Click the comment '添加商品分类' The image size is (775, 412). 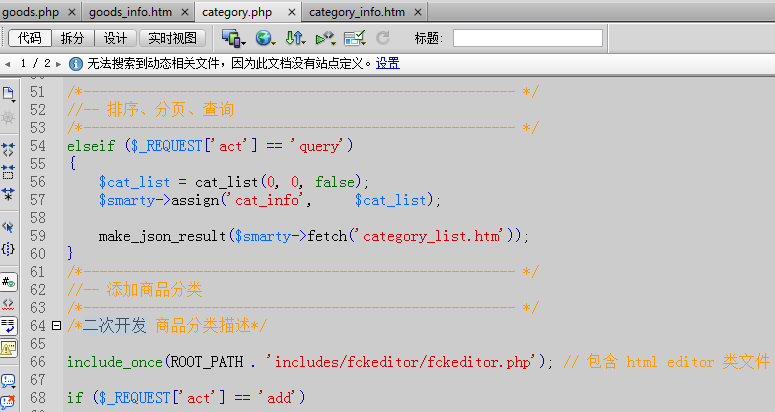pos(154,289)
